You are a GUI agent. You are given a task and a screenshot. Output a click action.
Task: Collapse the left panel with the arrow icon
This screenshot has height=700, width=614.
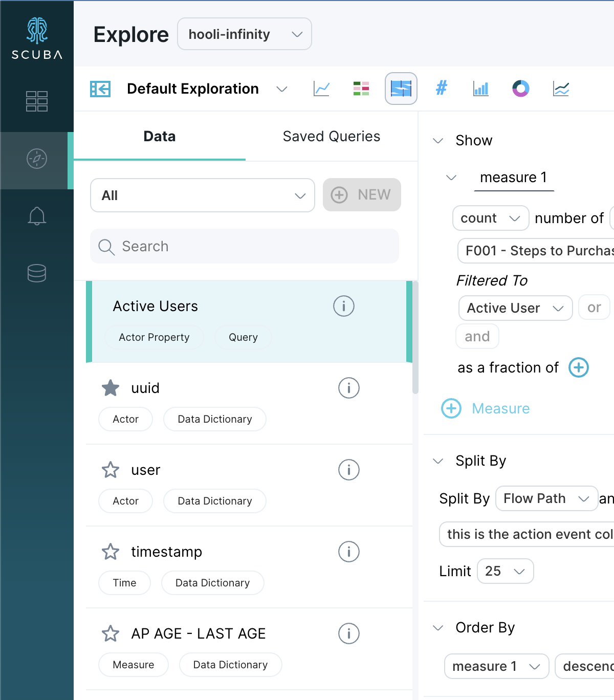pyautogui.click(x=100, y=89)
